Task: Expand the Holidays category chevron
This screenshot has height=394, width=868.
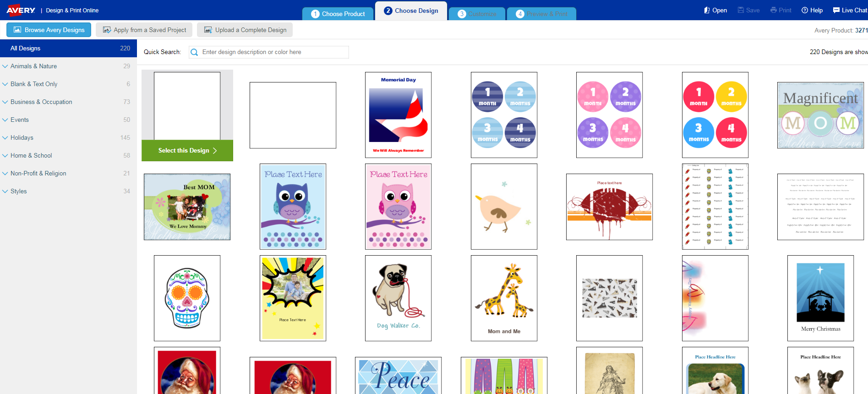Action: point(5,137)
